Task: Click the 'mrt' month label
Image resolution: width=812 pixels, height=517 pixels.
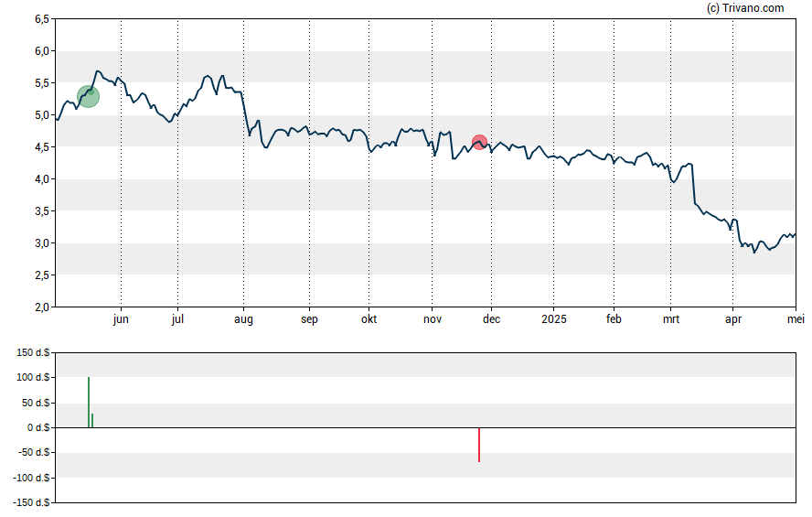Action: [671, 319]
